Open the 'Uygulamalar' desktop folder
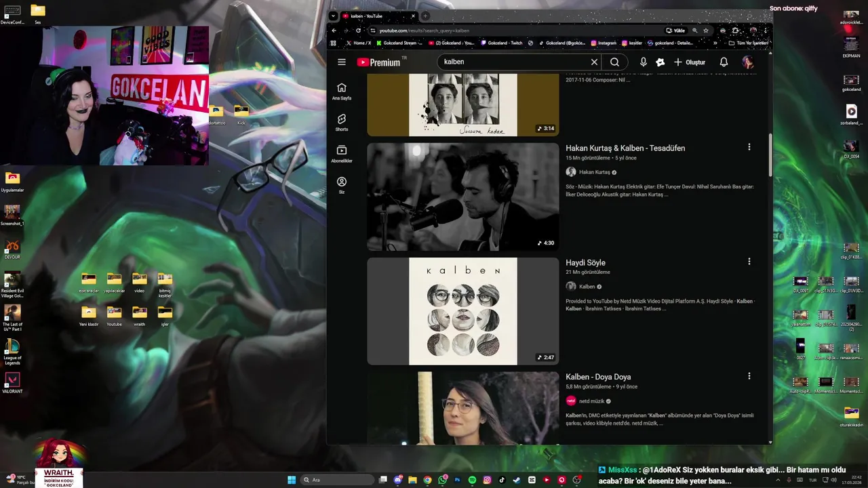868x488 pixels. click(12, 182)
